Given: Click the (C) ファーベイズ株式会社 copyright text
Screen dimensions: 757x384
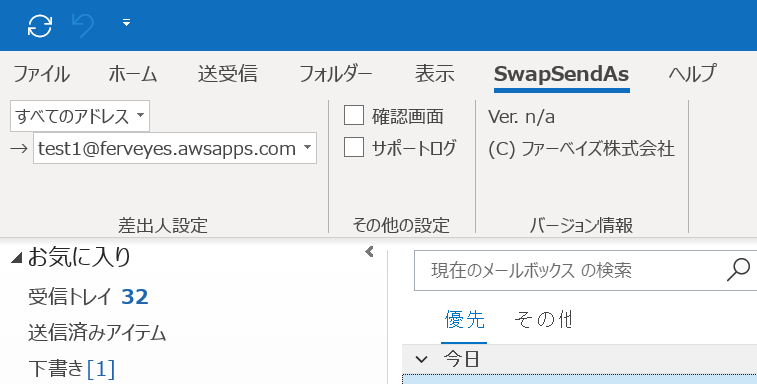Looking at the screenshot, I should (581, 149).
